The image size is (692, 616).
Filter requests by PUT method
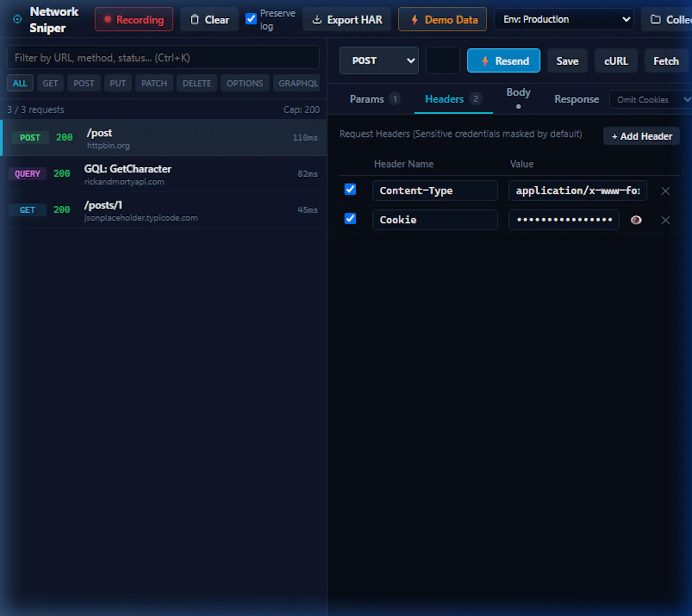point(118,83)
